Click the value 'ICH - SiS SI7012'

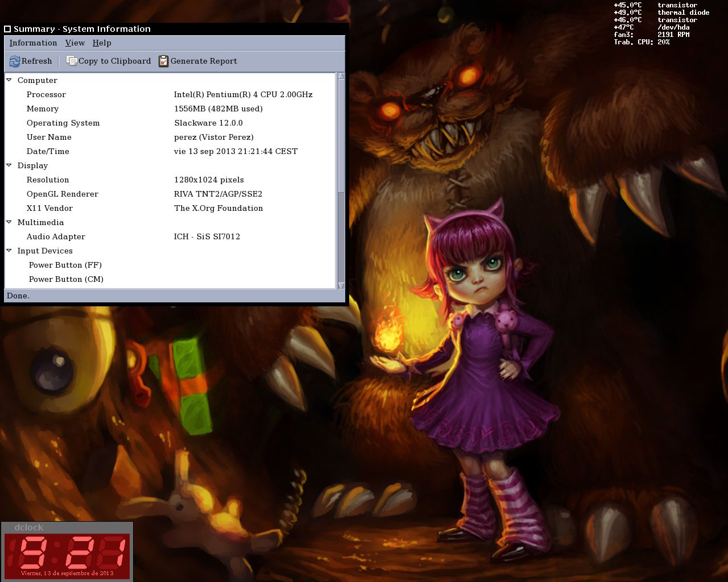(207, 236)
